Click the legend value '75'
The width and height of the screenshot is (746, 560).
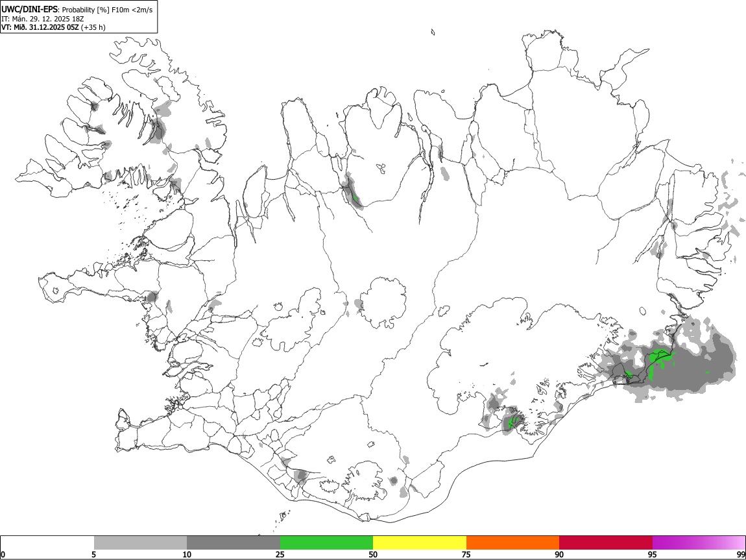(466, 555)
